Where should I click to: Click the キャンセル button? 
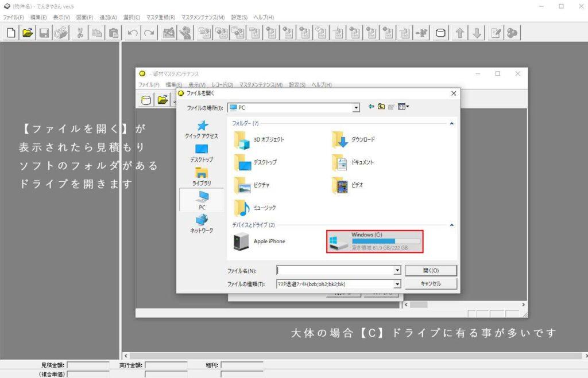point(431,283)
